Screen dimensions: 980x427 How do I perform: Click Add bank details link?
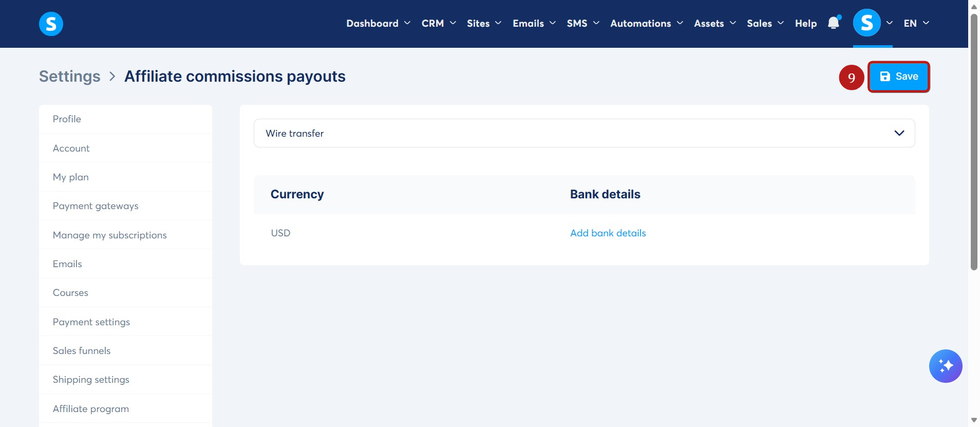tap(608, 233)
